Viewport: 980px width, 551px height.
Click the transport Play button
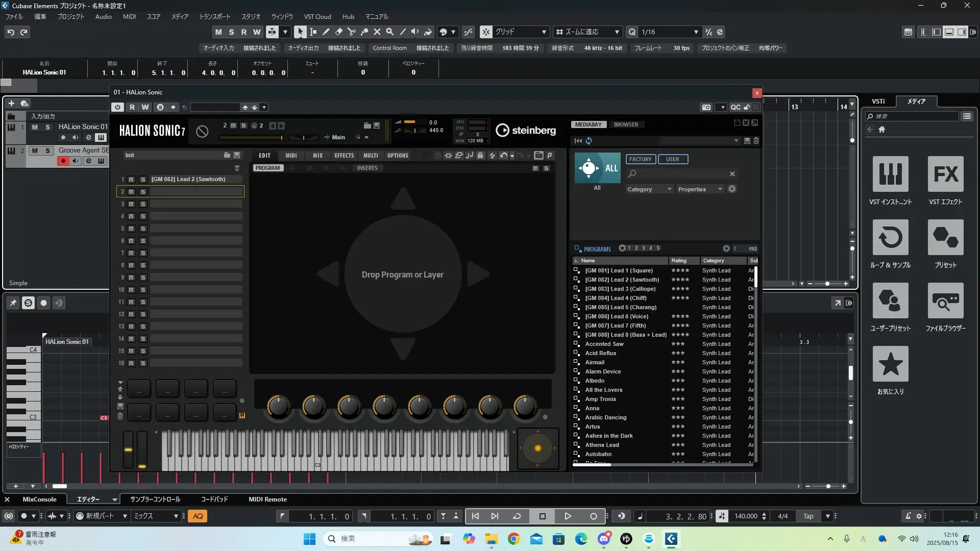[568, 516]
